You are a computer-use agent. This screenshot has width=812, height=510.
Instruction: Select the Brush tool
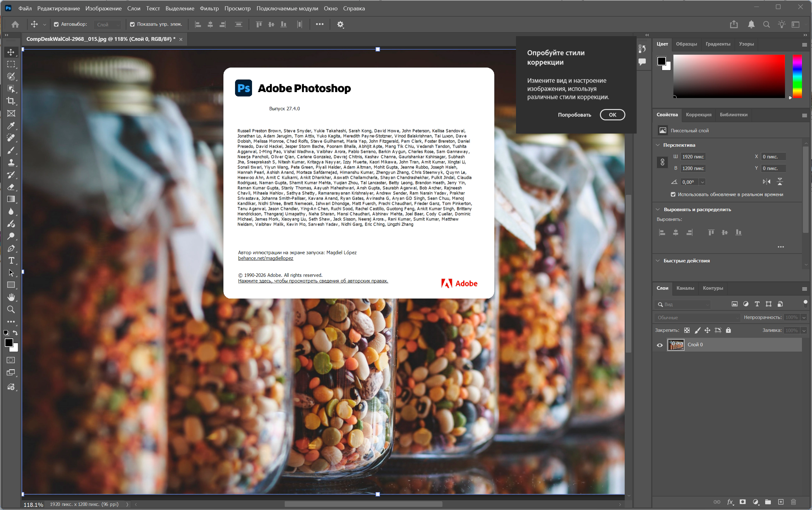coord(11,150)
